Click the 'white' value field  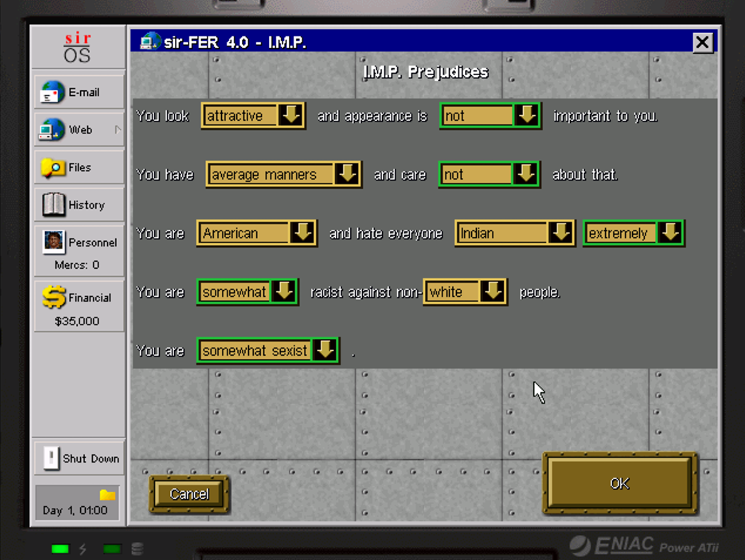[x=453, y=292]
